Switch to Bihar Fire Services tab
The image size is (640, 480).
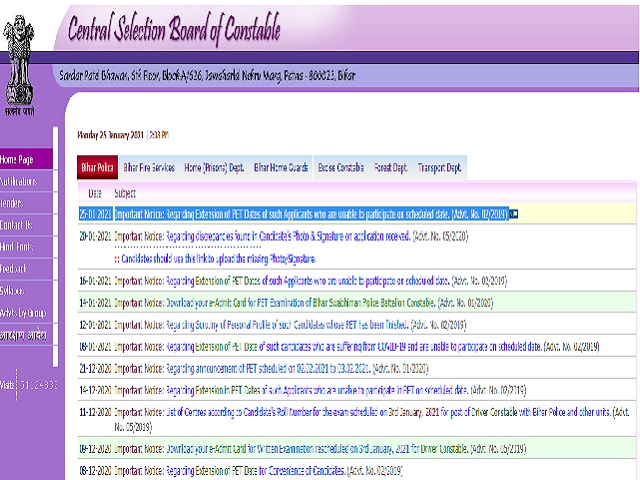pos(149,167)
